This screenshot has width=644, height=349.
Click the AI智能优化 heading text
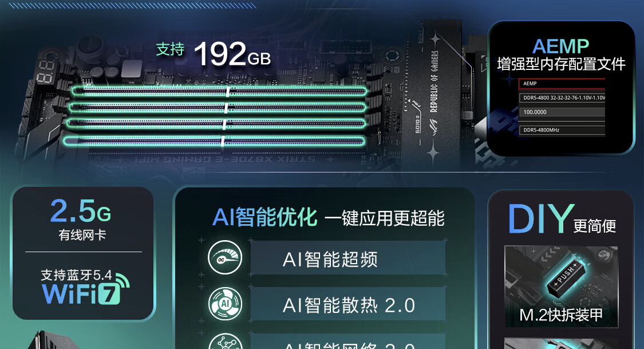pyautogui.click(x=265, y=217)
